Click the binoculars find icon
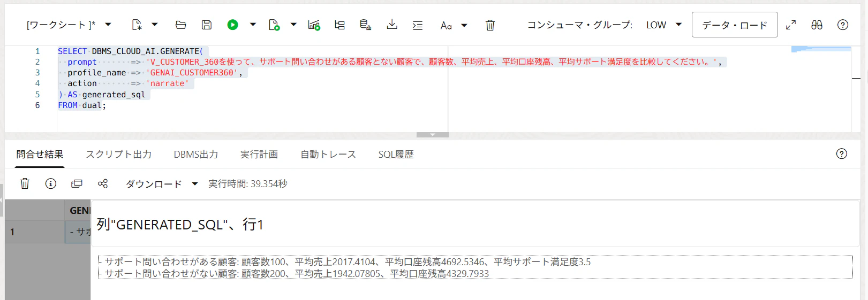Viewport: 868px width, 300px height. point(817,25)
